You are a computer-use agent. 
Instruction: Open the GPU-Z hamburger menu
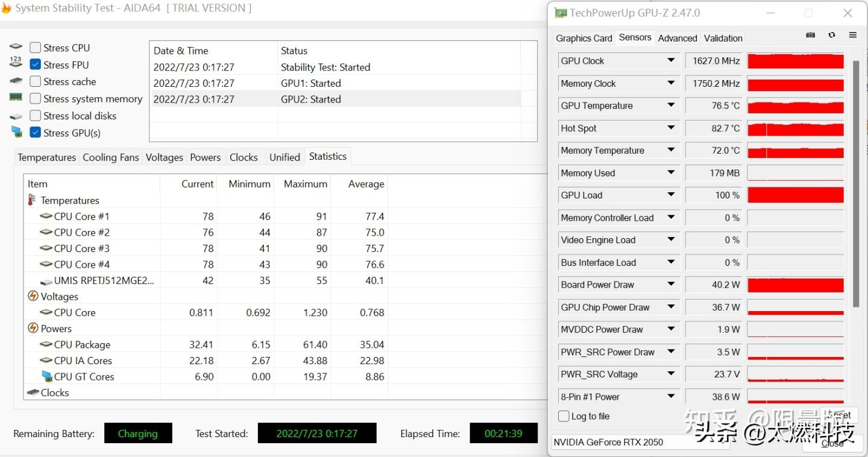click(852, 36)
